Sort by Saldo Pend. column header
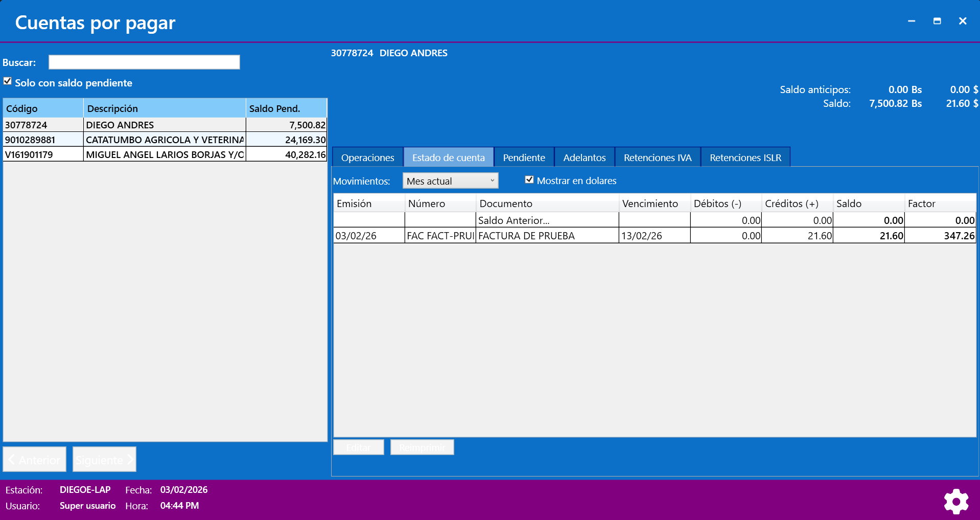This screenshot has width=980, height=520. (286, 108)
